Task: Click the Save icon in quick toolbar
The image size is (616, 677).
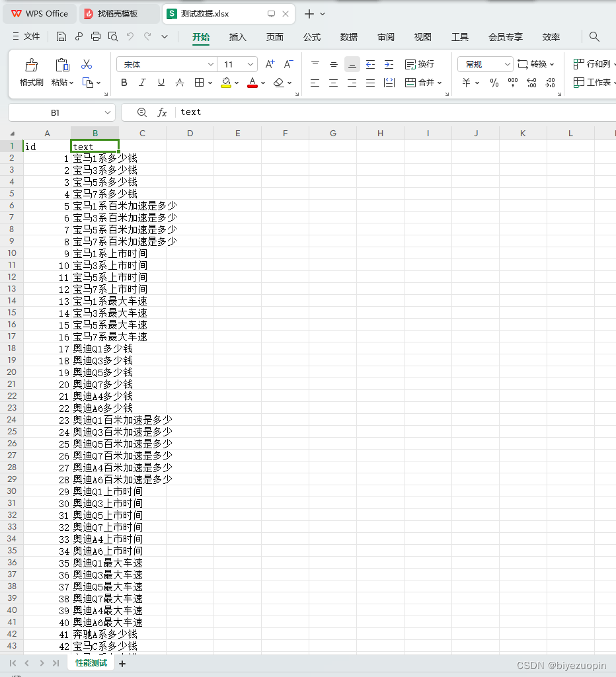Action: [61, 37]
